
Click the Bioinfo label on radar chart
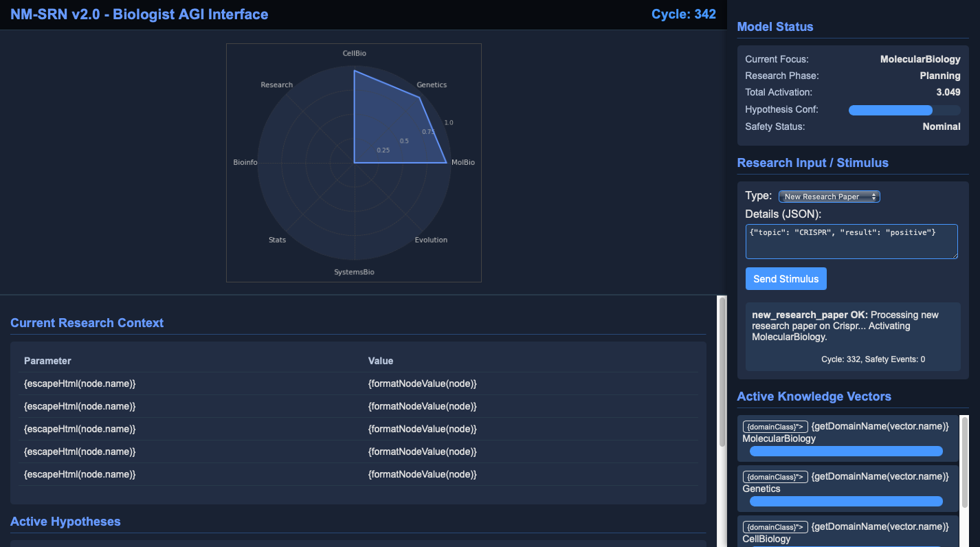[245, 163]
